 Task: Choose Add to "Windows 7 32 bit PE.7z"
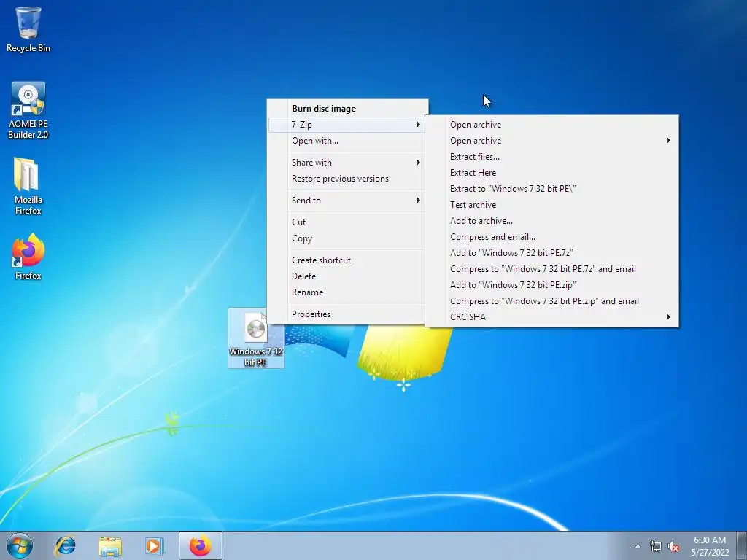551,253
